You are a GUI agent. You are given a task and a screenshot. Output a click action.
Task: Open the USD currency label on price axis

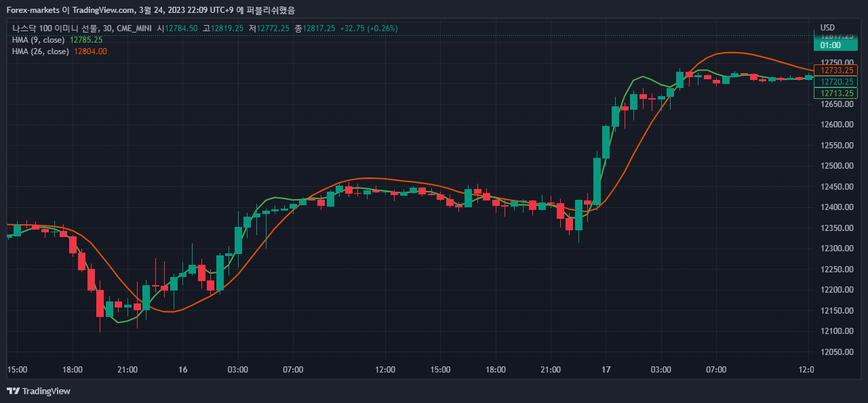827,28
